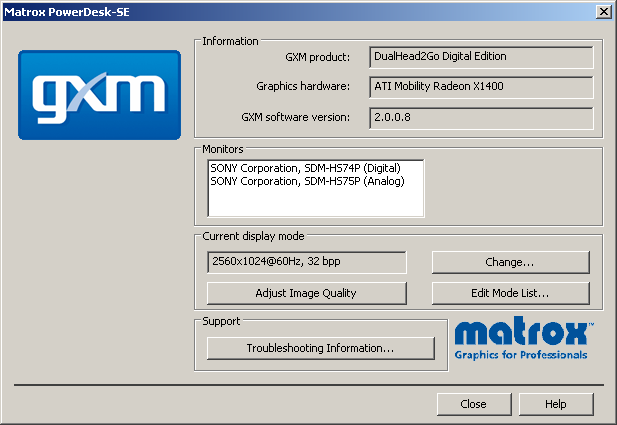Click the gxm logo image
617x425 pixels.
(x=100, y=95)
